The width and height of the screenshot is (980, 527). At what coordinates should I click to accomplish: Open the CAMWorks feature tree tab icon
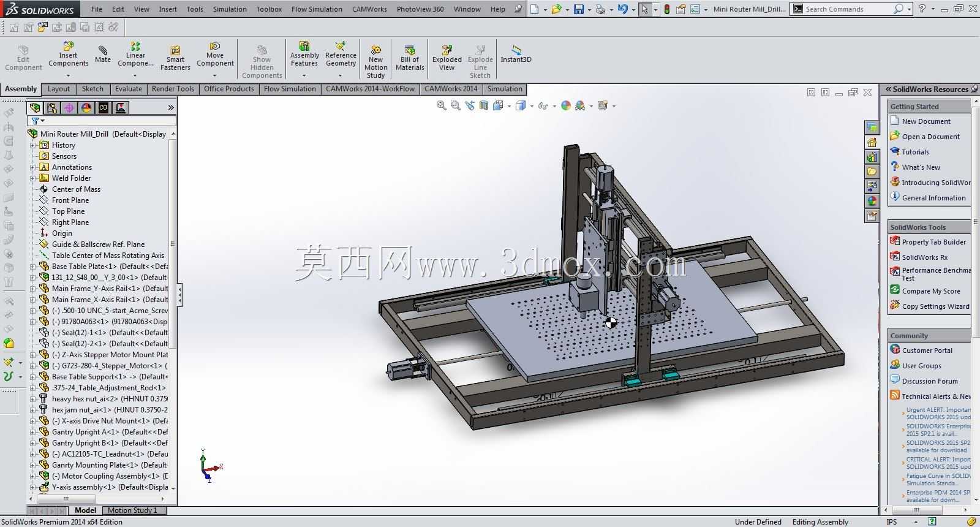pyautogui.click(x=104, y=108)
